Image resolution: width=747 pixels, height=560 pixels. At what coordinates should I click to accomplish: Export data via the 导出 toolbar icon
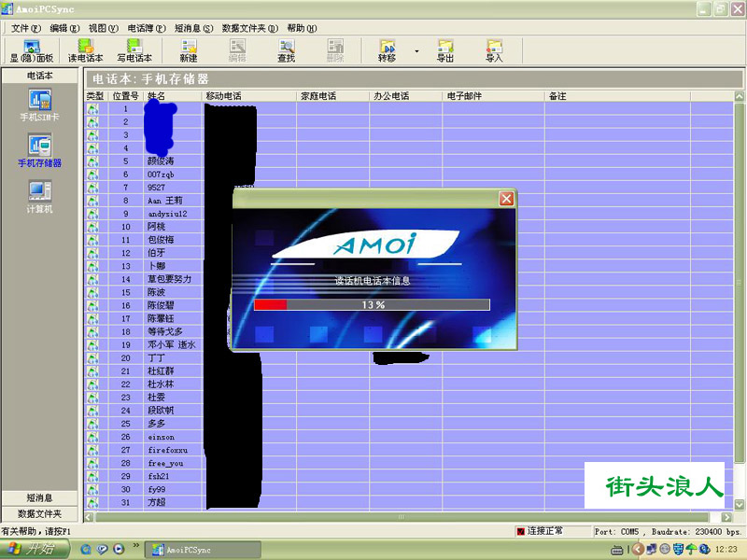tap(445, 49)
